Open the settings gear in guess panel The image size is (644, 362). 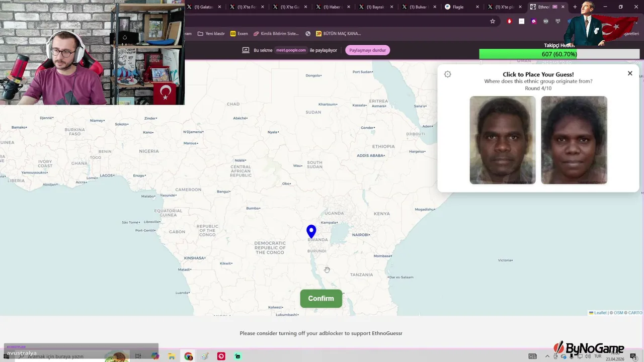[x=448, y=74]
